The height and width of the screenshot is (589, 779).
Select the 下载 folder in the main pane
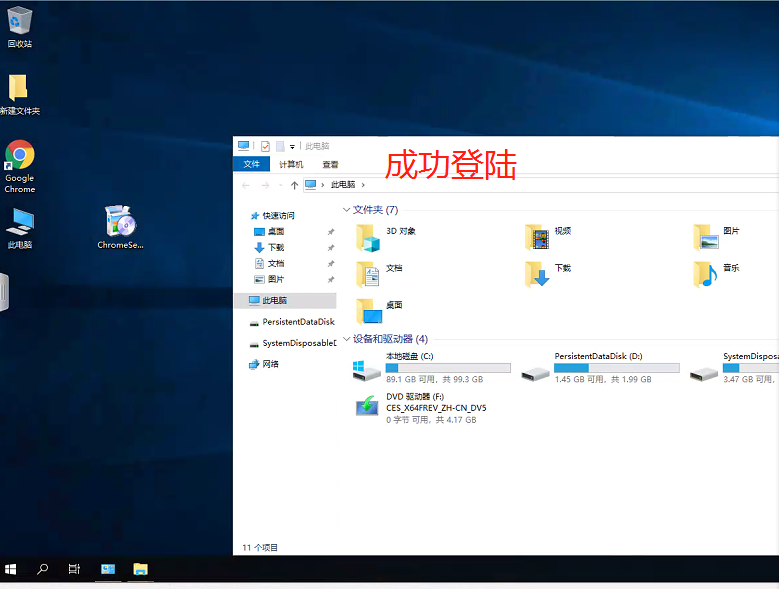click(x=548, y=274)
